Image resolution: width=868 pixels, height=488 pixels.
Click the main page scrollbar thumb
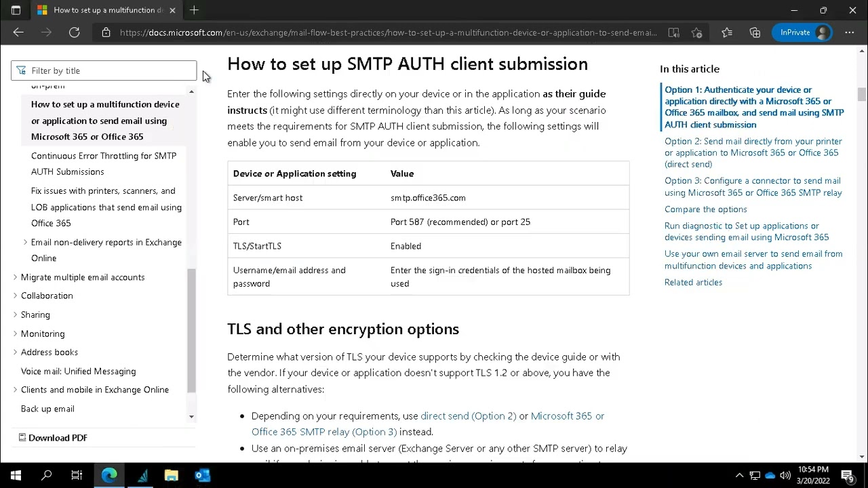pos(863,95)
